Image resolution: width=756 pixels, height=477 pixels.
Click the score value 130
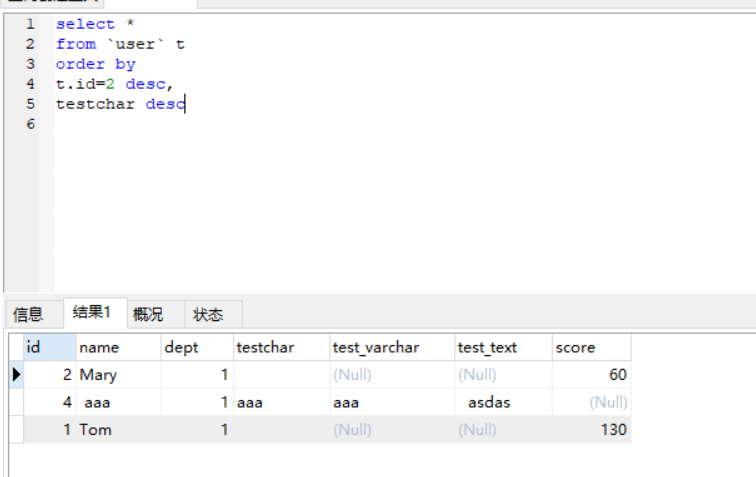coord(592,430)
